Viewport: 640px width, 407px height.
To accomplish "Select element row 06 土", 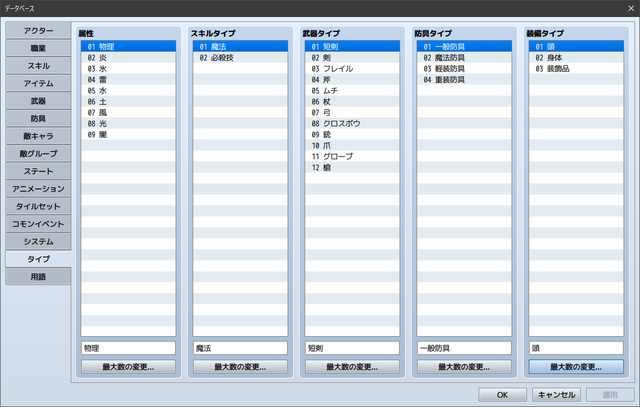I will (128, 102).
